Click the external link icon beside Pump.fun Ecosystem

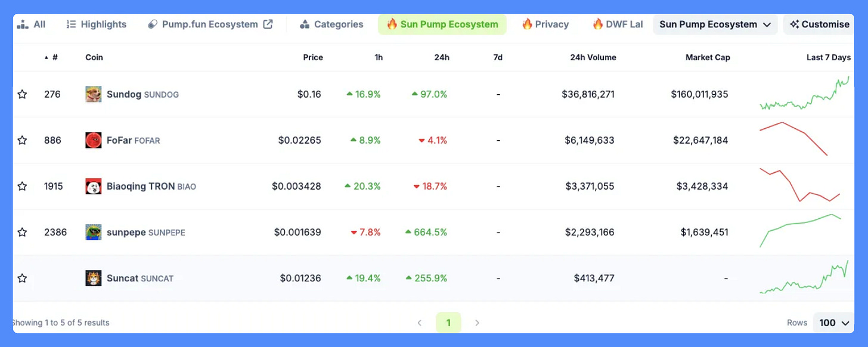pos(268,24)
